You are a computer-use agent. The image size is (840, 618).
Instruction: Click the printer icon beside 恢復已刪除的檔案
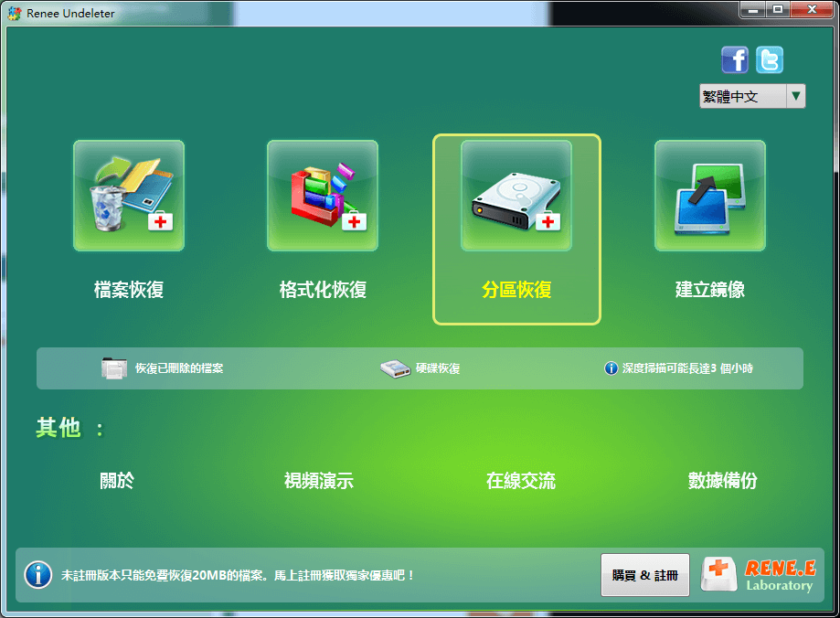[x=113, y=368]
